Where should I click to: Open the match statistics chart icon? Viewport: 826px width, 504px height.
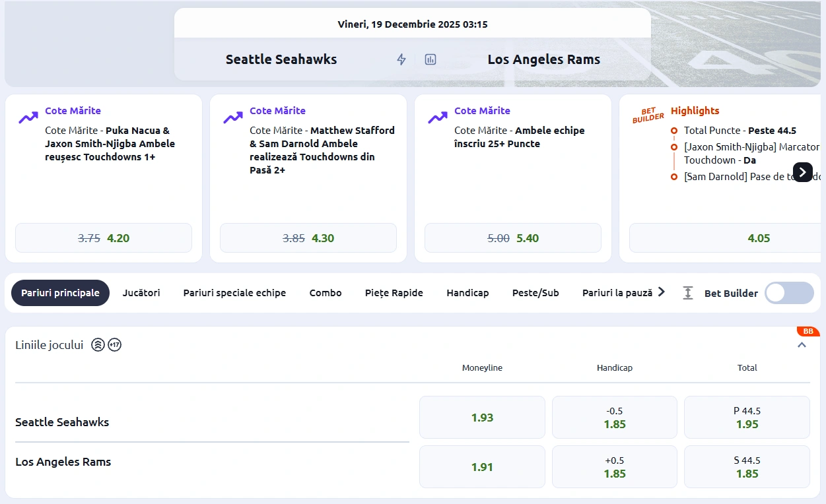point(430,59)
